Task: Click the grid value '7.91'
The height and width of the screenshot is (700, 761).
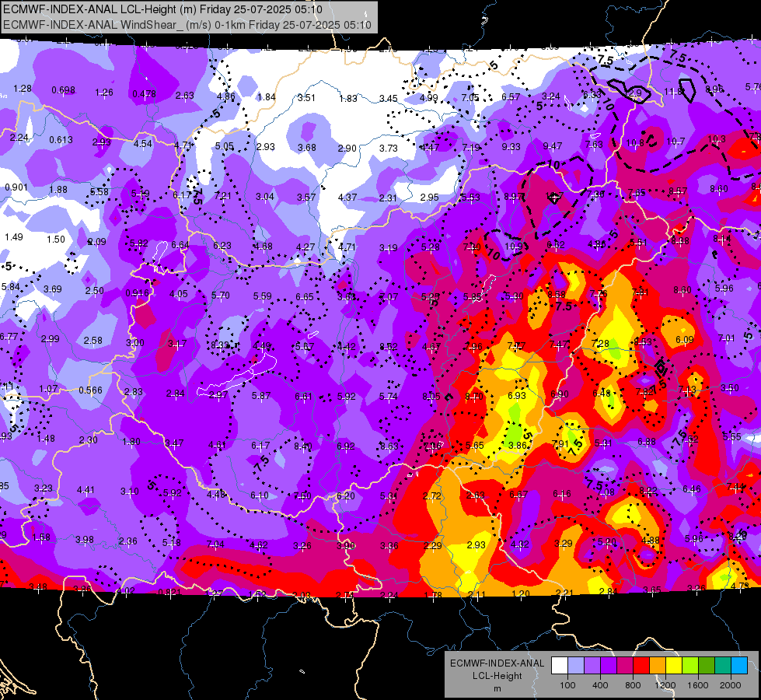Action: coord(560,444)
